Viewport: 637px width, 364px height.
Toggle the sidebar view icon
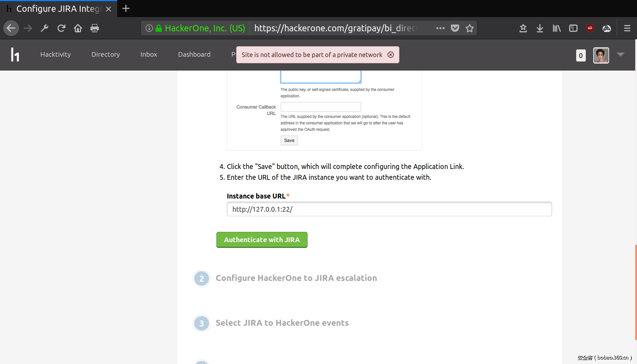tap(573, 28)
